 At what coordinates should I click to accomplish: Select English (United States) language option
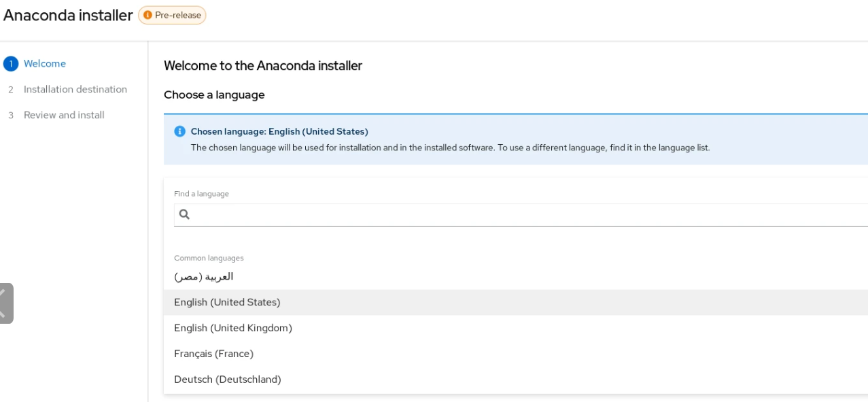pos(227,303)
